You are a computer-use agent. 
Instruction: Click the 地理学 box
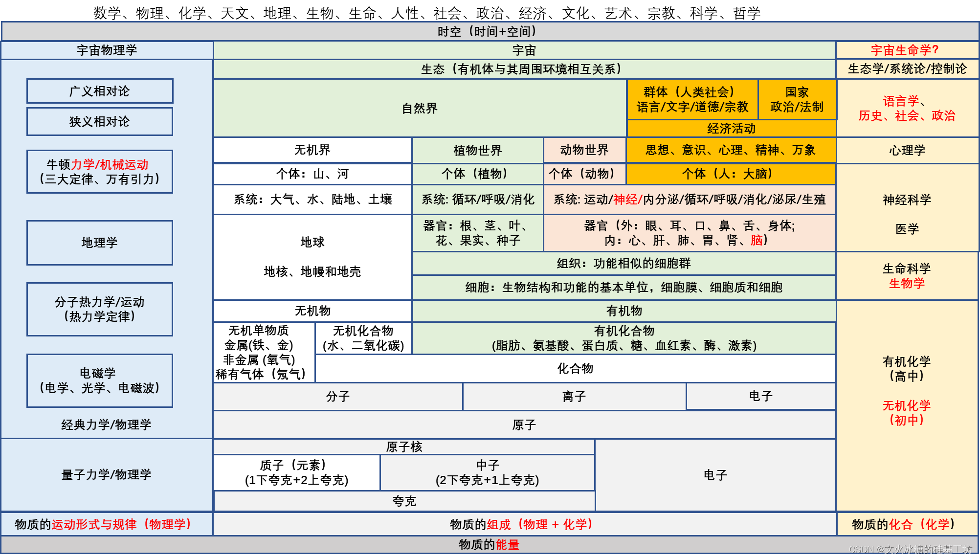click(100, 243)
